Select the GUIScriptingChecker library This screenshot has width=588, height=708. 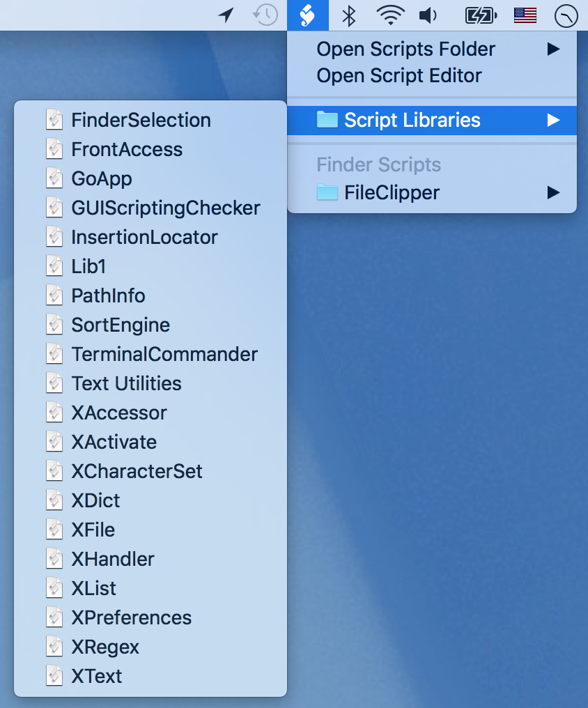tap(166, 208)
